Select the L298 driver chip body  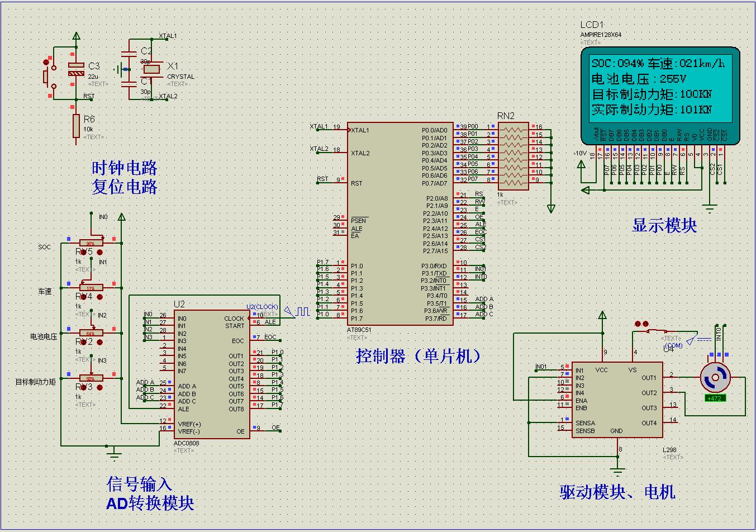(617, 400)
